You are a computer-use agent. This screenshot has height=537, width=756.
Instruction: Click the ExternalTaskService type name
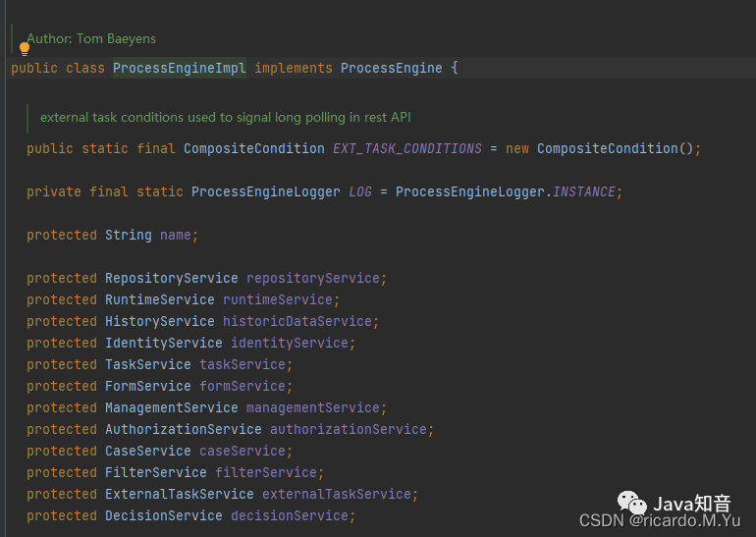[x=179, y=494]
